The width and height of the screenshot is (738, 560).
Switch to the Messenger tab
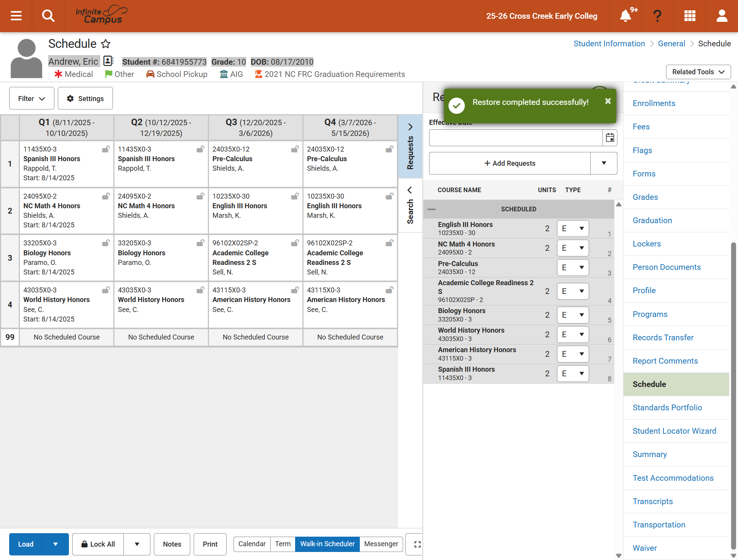point(381,544)
